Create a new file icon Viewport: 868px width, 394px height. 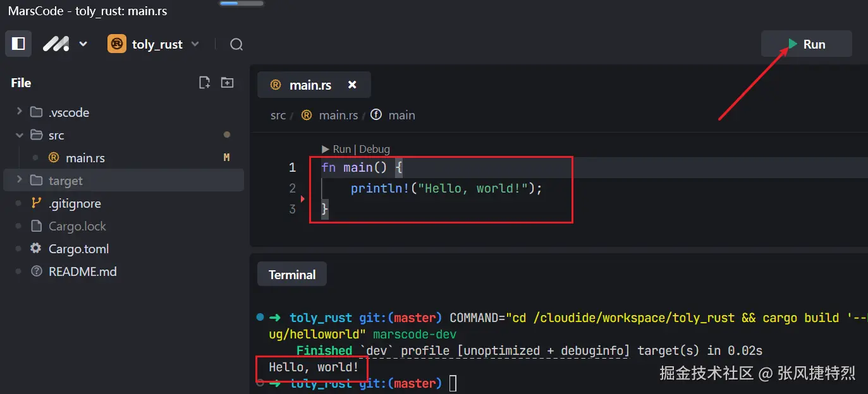click(x=204, y=83)
